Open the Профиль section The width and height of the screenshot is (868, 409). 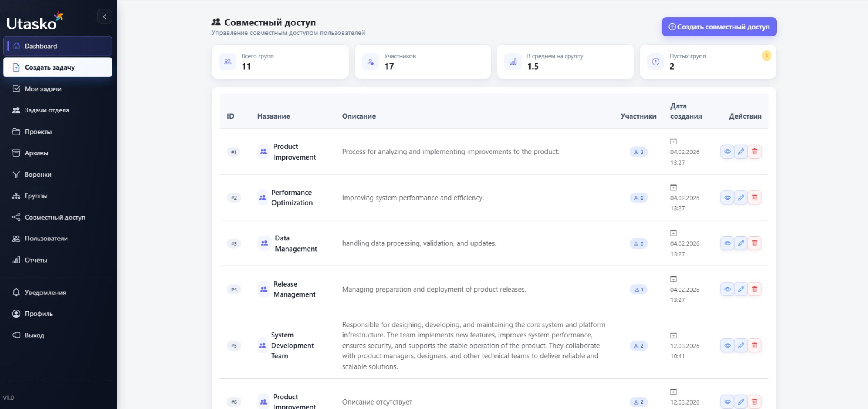pos(39,314)
